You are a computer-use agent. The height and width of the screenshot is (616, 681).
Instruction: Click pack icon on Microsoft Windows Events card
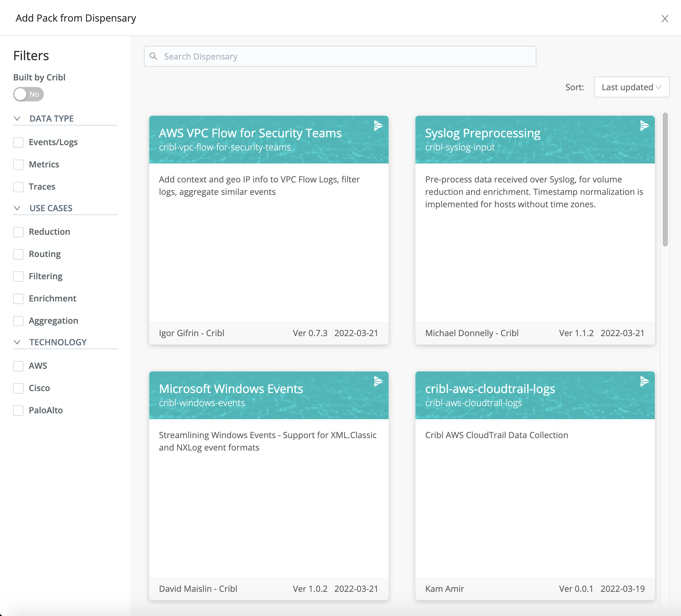tap(378, 381)
